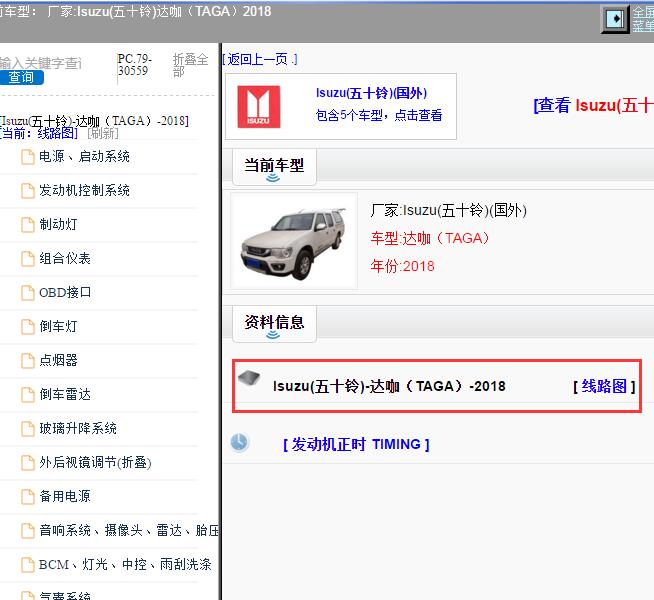This screenshot has width=654, height=600.
Task: Select the 资料信息 tab header
Action: pyautogui.click(x=274, y=324)
